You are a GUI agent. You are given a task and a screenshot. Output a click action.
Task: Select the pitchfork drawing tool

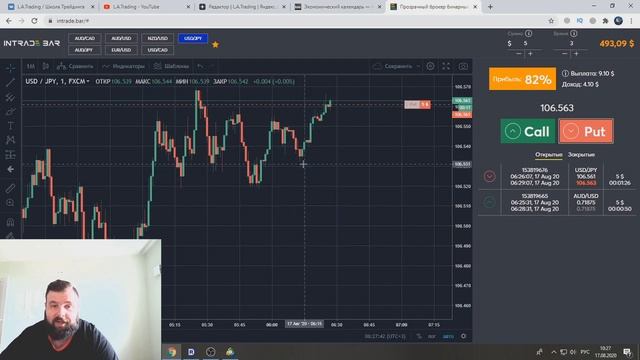click(x=10, y=97)
